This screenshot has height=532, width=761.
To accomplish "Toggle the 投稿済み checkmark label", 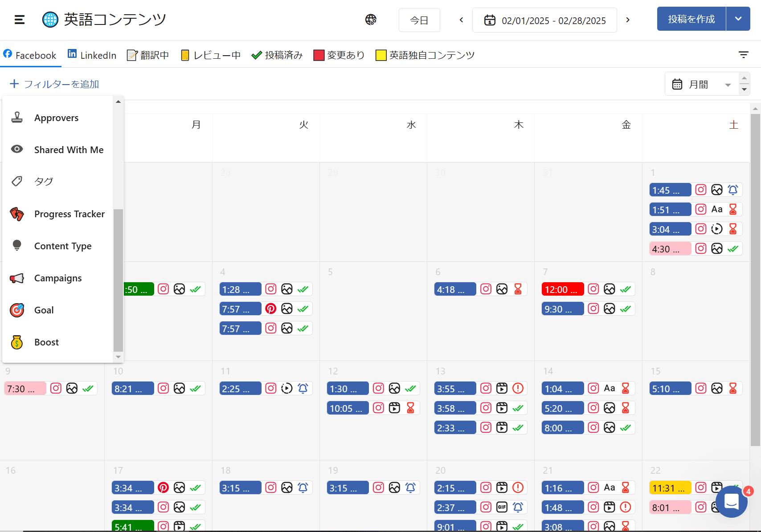I will (277, 55).
